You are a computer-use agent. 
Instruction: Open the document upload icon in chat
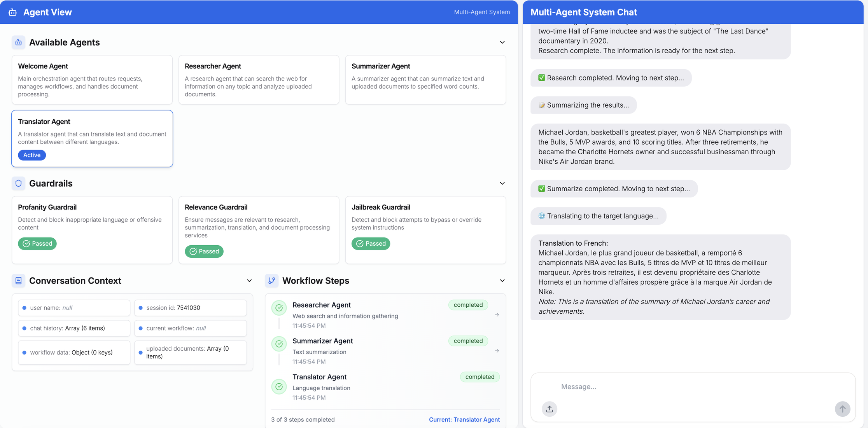pos(549,409)
